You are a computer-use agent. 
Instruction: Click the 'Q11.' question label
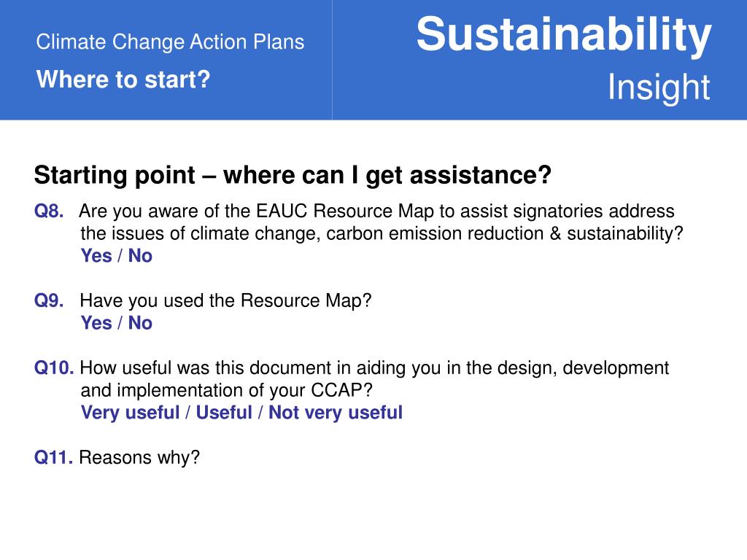coord(53,457)
